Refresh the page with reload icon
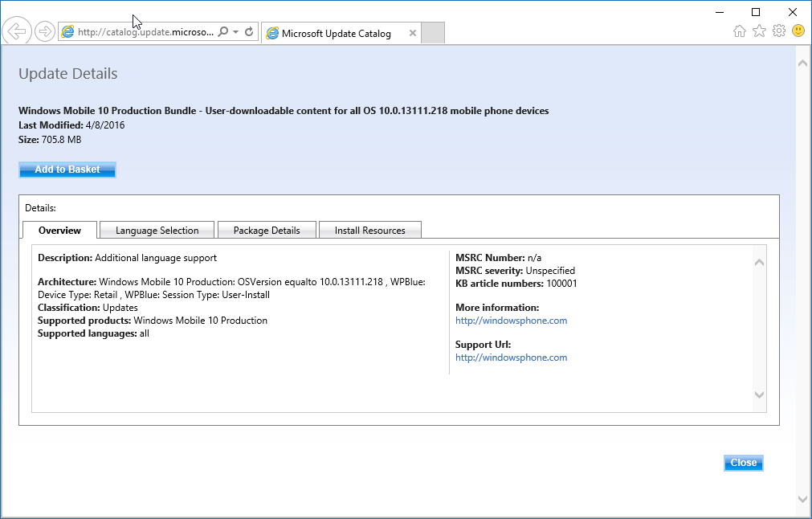This screenshot has height=519, width=812. [249, 32]
